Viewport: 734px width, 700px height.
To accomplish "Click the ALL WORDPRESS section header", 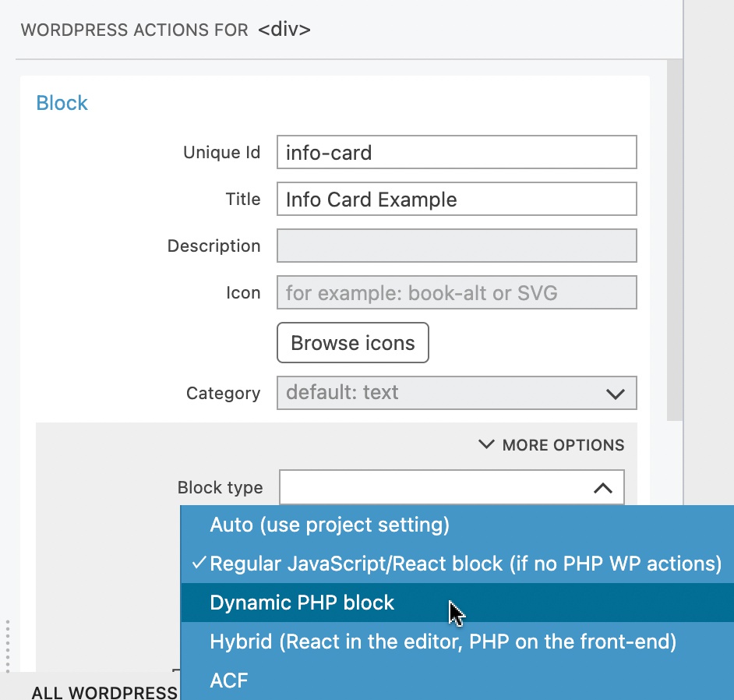I will click(x=104, y=692).
